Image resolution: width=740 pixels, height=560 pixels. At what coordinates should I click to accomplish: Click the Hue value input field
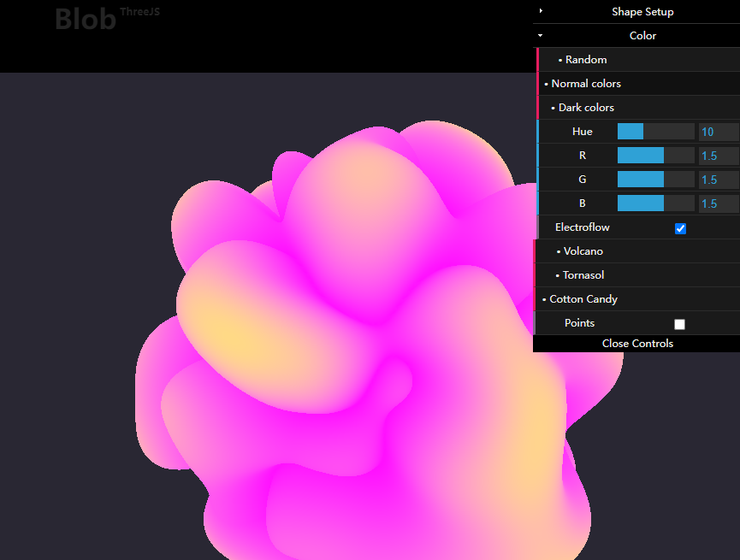click(718, 132)
